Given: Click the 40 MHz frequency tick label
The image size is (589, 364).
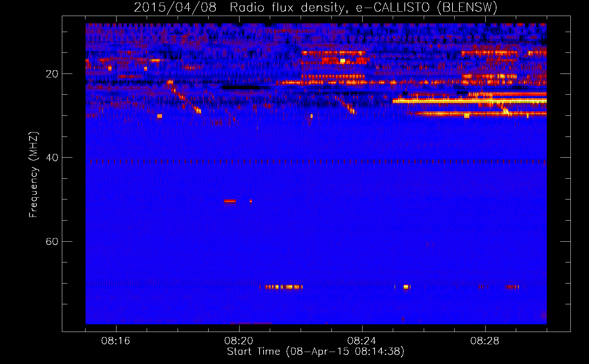Looking at the screenshot, I should click(x=52, y=158).
